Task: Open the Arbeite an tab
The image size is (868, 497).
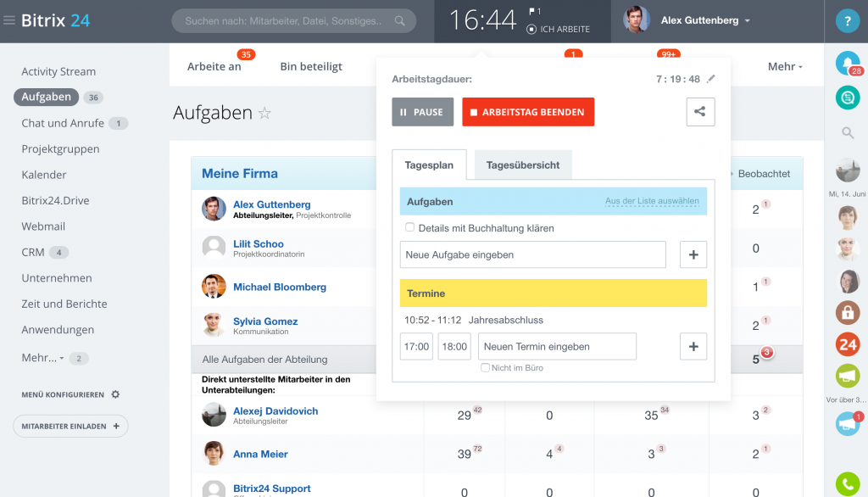Action: click(x=214, y=66)
